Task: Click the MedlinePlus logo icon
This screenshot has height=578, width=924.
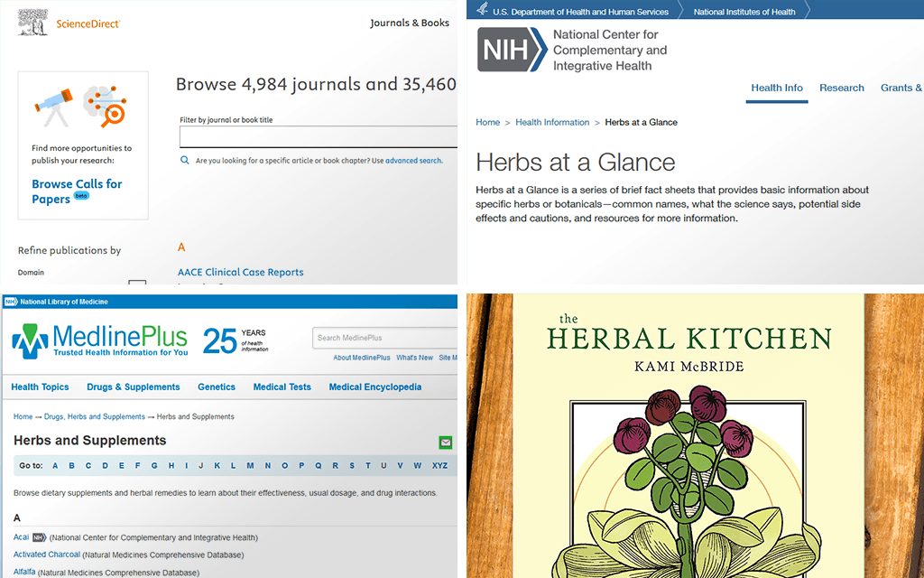Action: click(x=31, y=342)
